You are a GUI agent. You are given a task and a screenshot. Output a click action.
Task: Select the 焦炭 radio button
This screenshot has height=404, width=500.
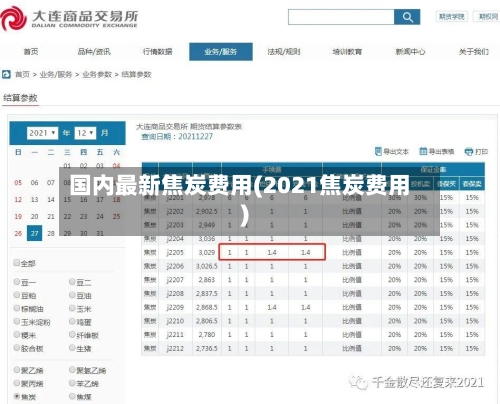point(17,396)
